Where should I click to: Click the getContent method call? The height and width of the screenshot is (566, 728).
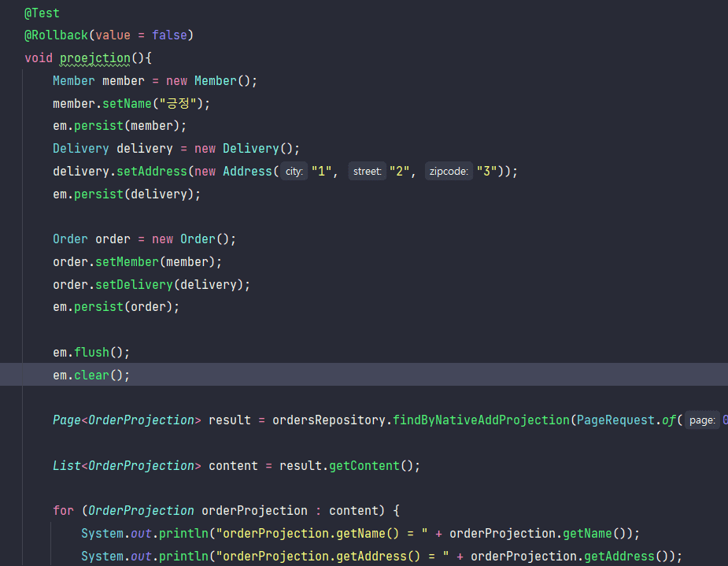[x=364, y=466]
